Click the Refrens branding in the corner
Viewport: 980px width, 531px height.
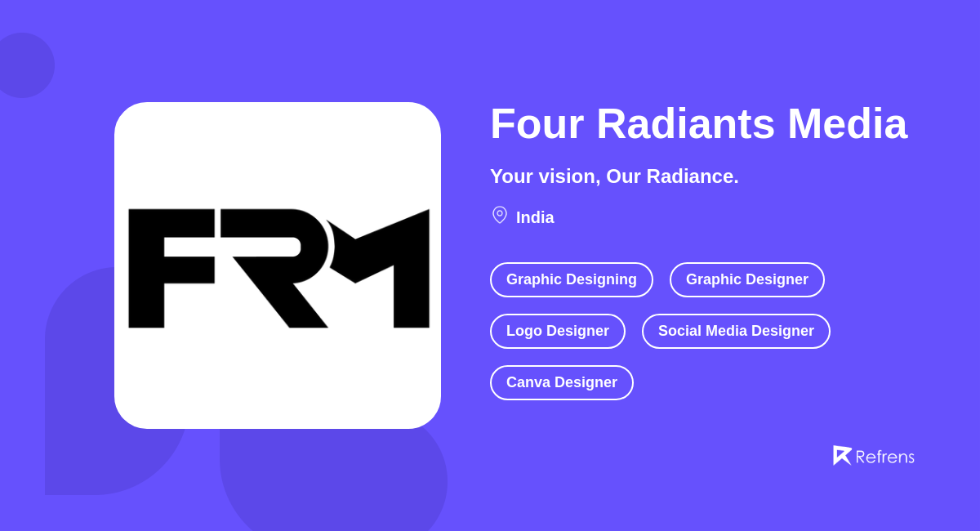click(874, 455)
